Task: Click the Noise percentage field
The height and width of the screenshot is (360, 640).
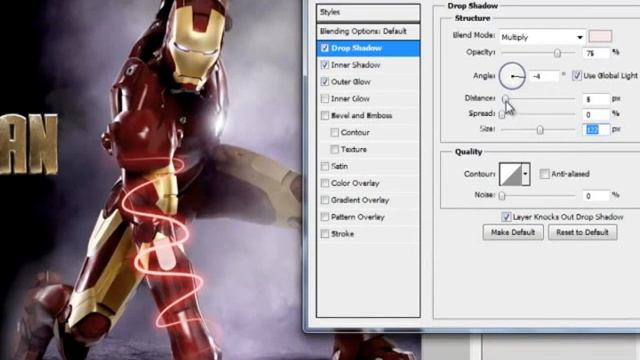Action: point(596,196)
